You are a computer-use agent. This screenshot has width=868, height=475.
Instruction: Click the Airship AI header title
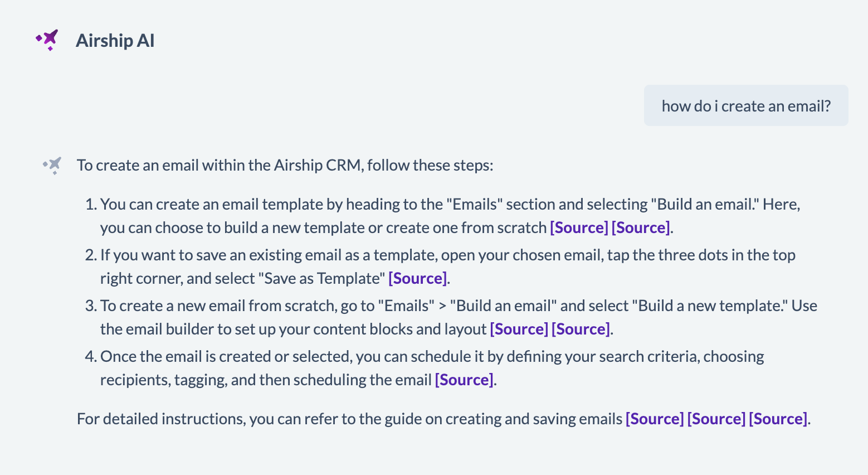115,41
